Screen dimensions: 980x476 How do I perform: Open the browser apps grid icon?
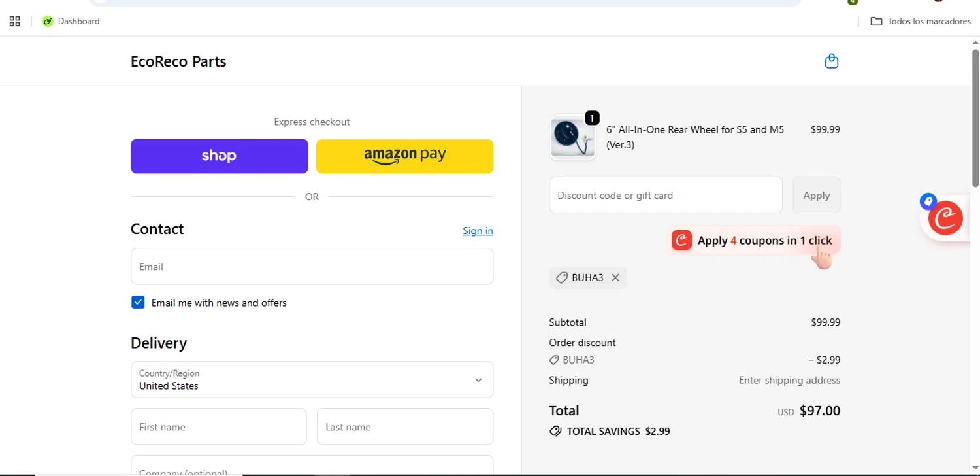(14, 21)
